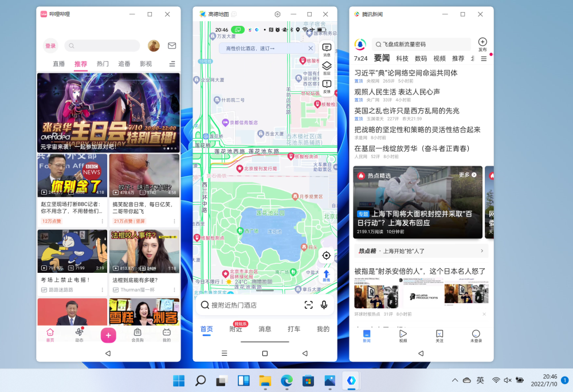
Task: Click Tencent News search box
Action: pos(421,44)
